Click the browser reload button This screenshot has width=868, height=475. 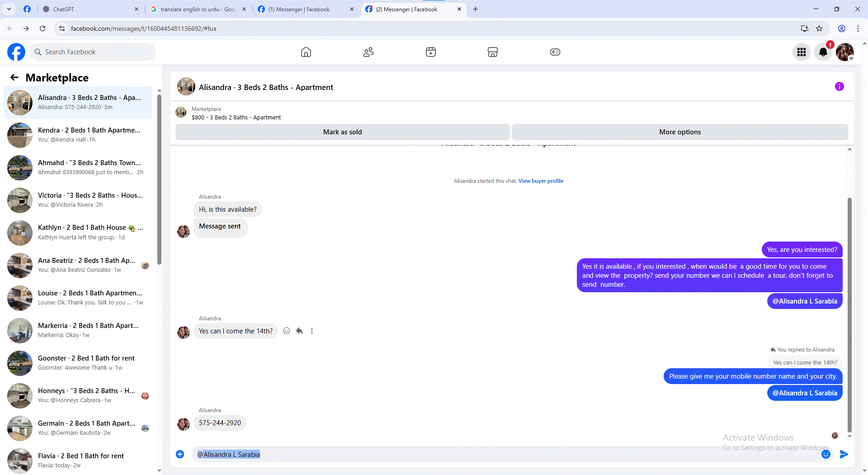tap(42, 28)
